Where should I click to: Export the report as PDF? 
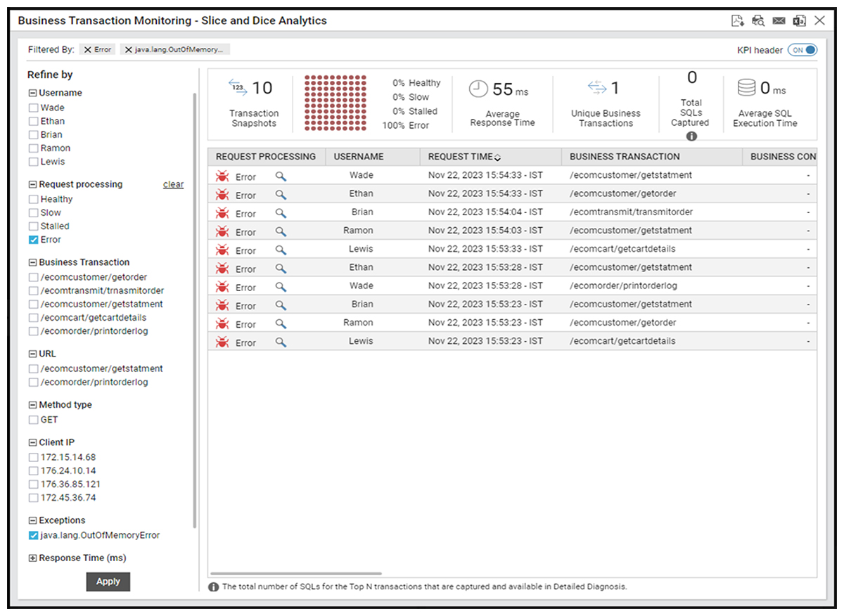[x=738, y=21]
